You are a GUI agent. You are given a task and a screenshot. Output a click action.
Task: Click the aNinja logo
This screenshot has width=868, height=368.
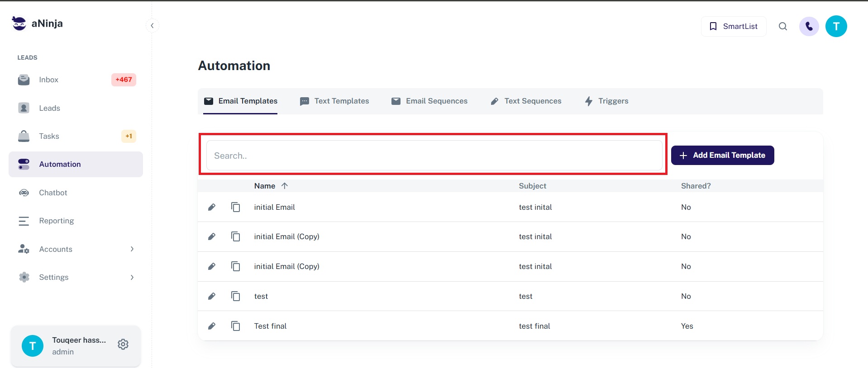coord(38,24)
